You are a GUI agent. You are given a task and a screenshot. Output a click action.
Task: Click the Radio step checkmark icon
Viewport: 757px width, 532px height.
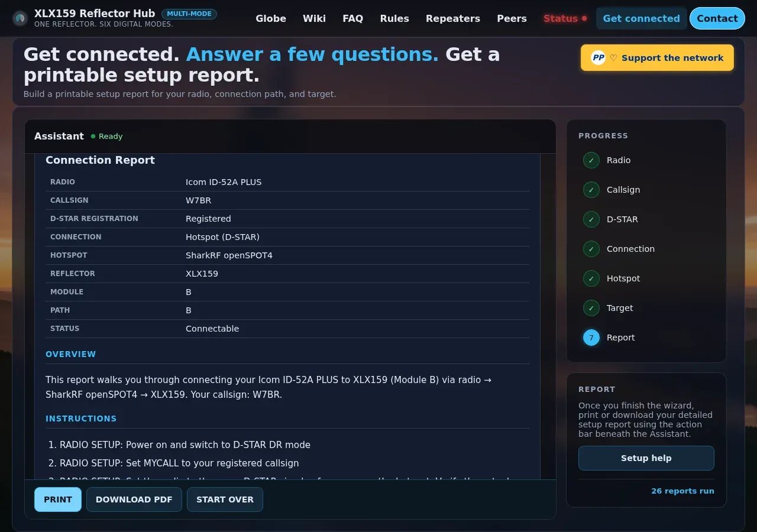[x=591, y=160]
